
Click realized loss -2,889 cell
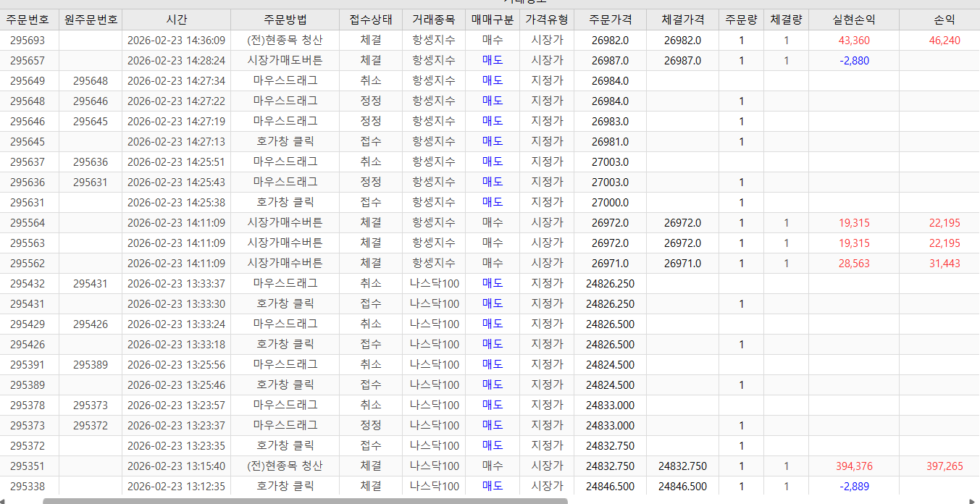coord(854,487)
